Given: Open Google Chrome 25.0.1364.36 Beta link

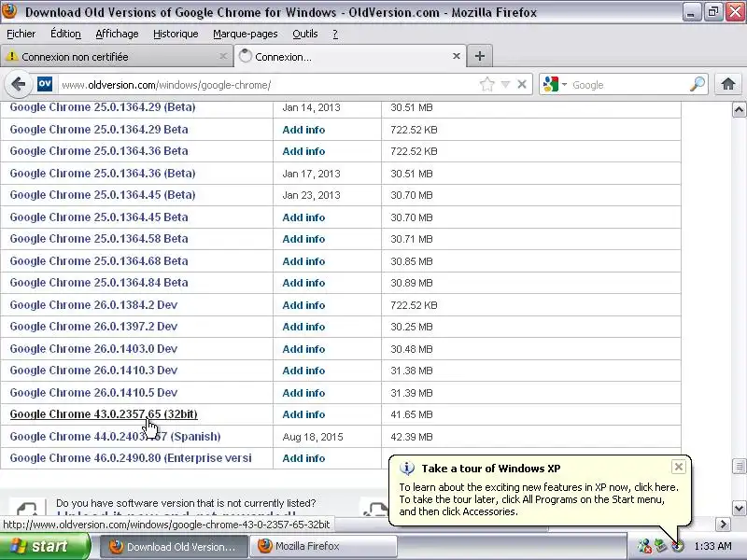Looking at the screenshot, I should [x=99, y=151].
